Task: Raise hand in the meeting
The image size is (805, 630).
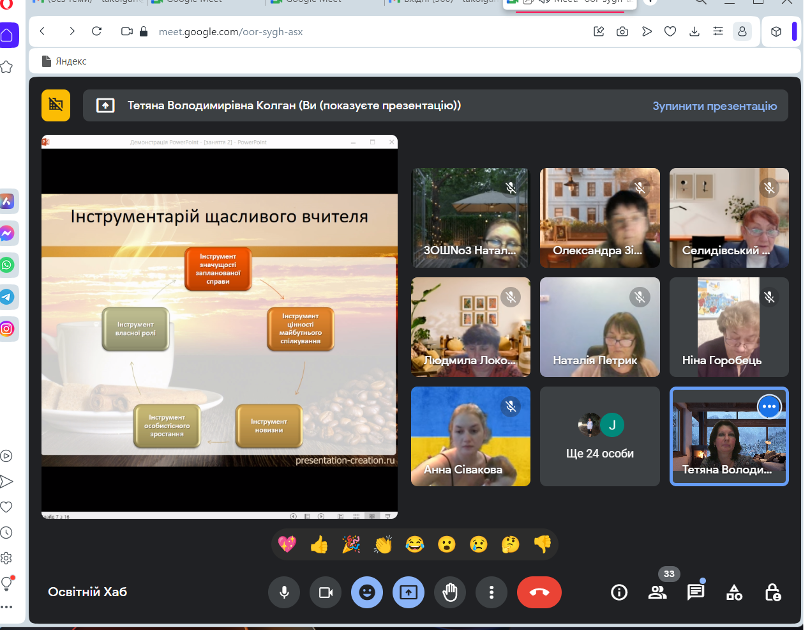Action: click(450, 593)
